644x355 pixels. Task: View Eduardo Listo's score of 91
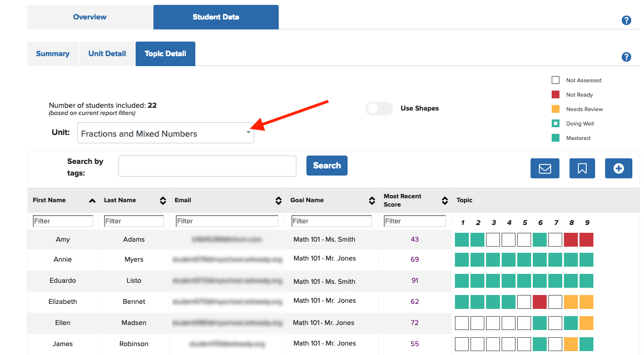pos(414,281)
